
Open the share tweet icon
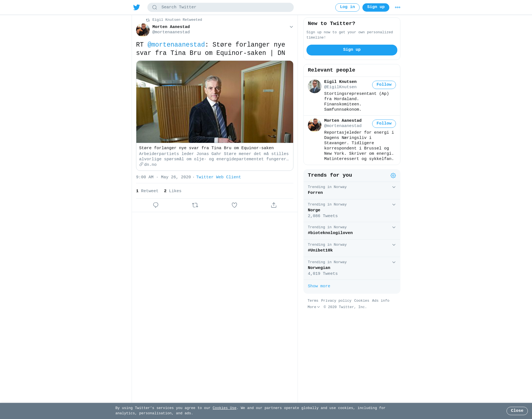click(x=274, y=205)
